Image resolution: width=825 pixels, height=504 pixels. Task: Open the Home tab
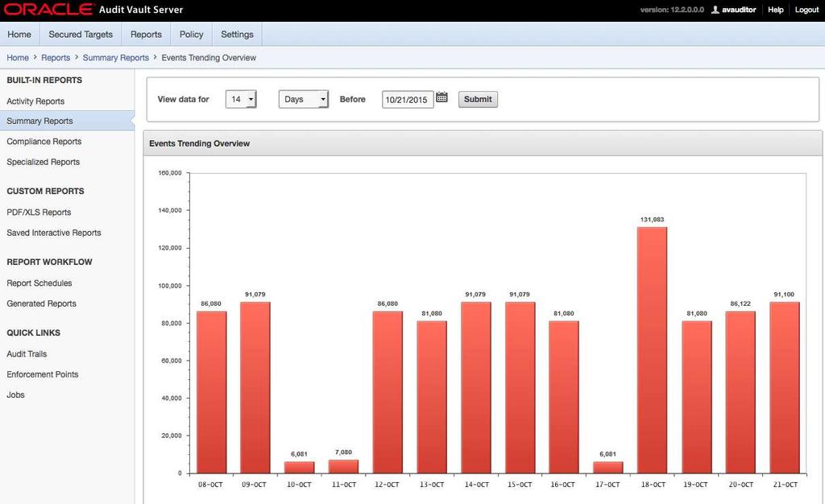coord(19,34)
